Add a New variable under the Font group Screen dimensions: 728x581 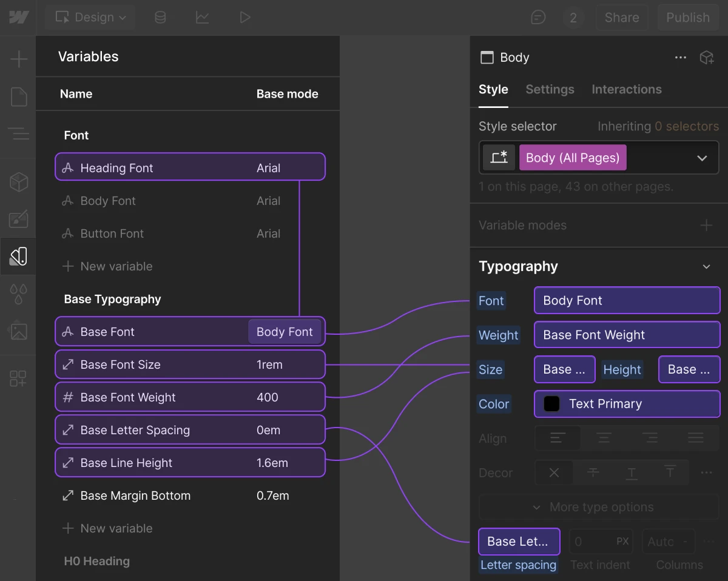pos(107,266)
